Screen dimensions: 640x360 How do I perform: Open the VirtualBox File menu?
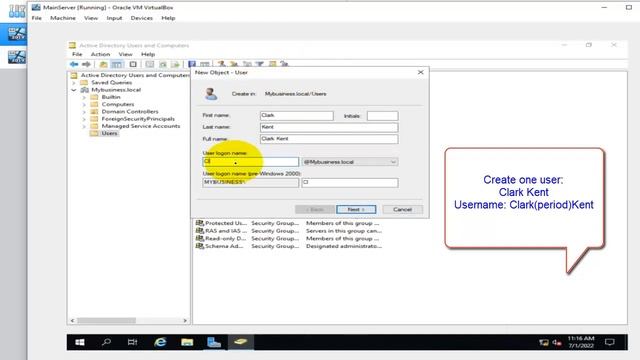click(37, 18)
